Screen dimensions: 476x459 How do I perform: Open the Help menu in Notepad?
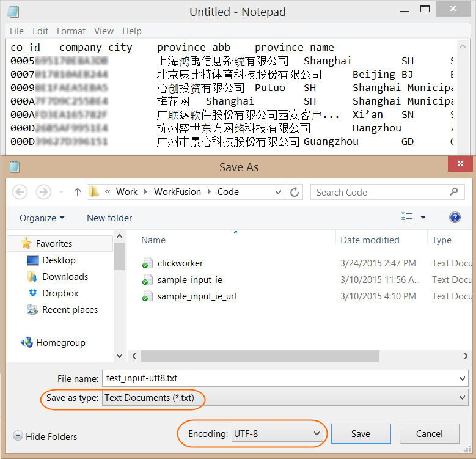pyautogui.click(x=132, y=31)
